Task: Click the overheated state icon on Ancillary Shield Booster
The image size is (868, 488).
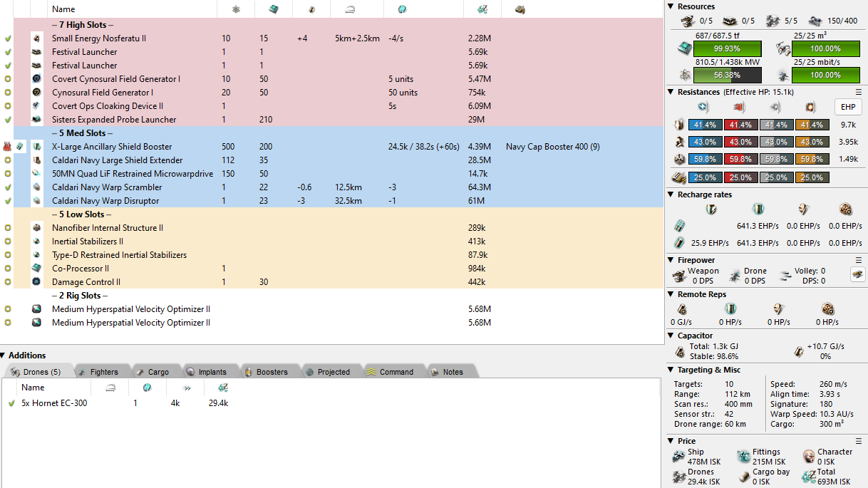Action: click(x=8, y=147)
